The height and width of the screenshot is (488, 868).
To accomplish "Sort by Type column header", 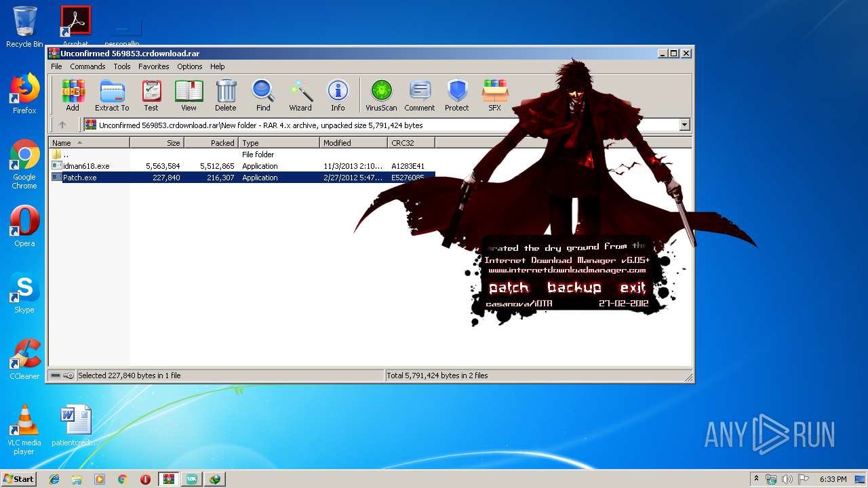I will point(279,143).
